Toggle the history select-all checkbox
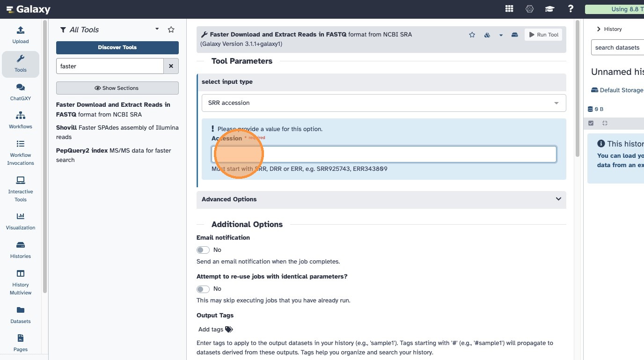This screenshot has width=644, height=360. pos(591,123)
